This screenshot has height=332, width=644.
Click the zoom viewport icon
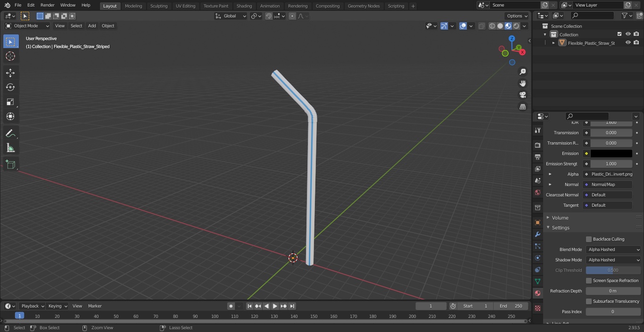pyautogui.click(x=522, y=72)
